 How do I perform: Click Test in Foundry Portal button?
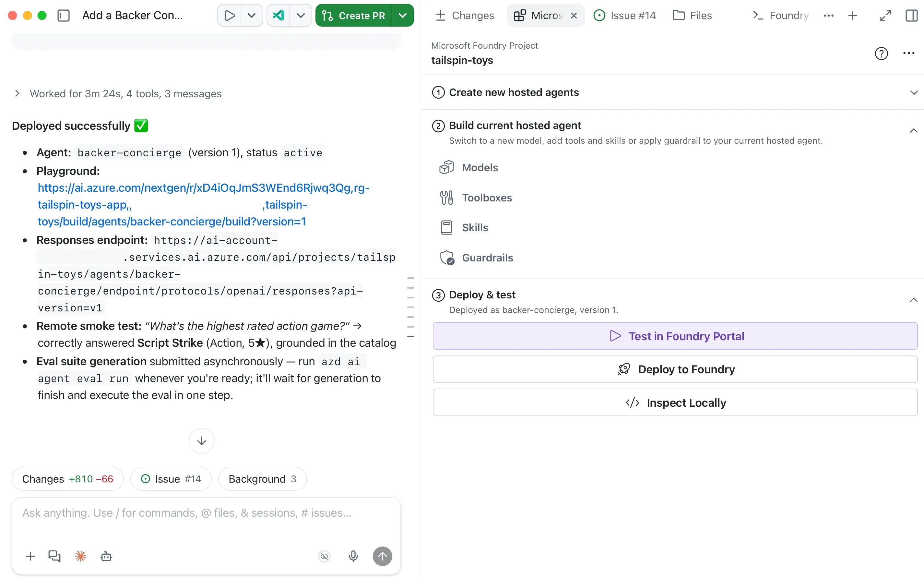[675, 336]
